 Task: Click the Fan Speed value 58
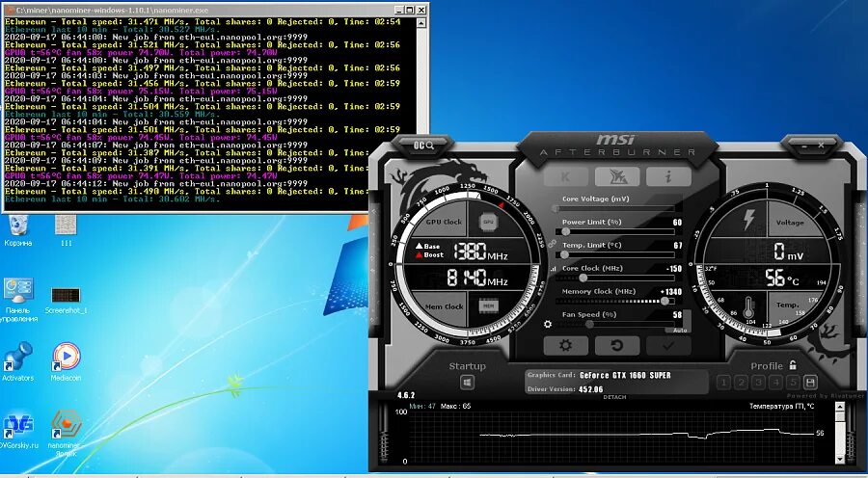coord(678,315)
